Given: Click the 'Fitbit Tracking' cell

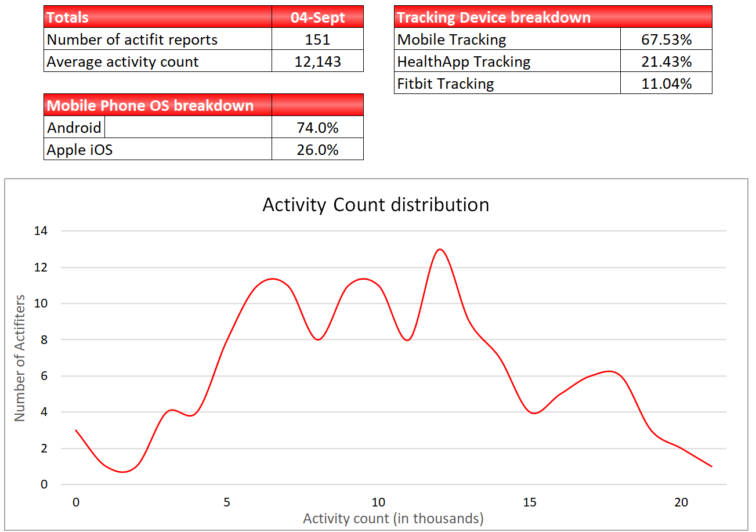Looking at the screenshot, I should tap(507, 84).
